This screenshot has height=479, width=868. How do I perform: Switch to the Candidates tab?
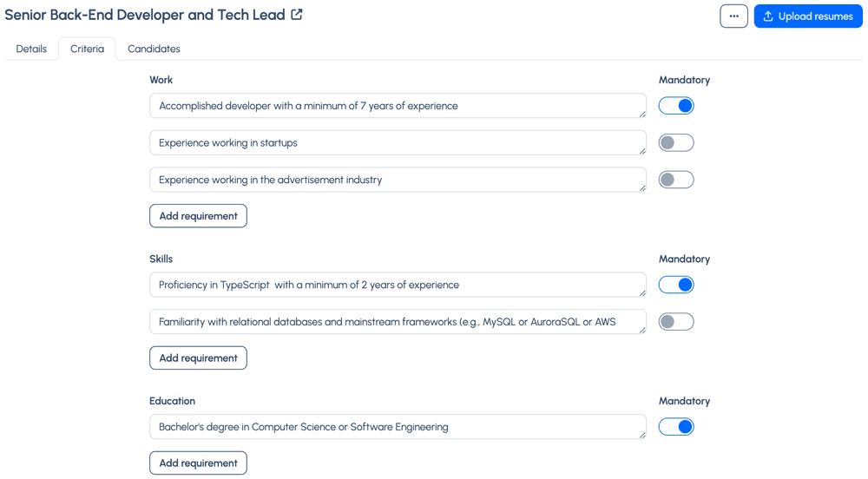(x=154, y=49)
